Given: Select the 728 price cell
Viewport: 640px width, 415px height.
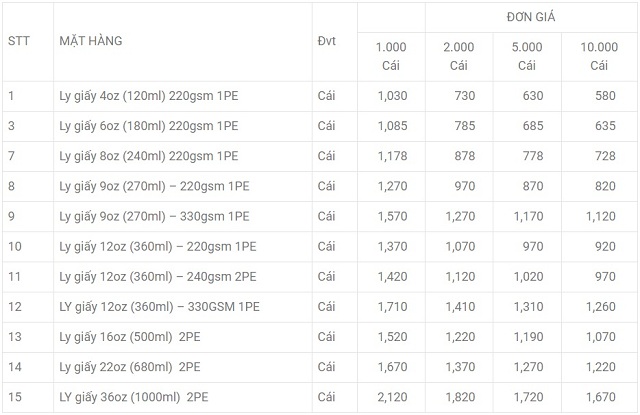Looking at the screenshot, I should [604, 156].
